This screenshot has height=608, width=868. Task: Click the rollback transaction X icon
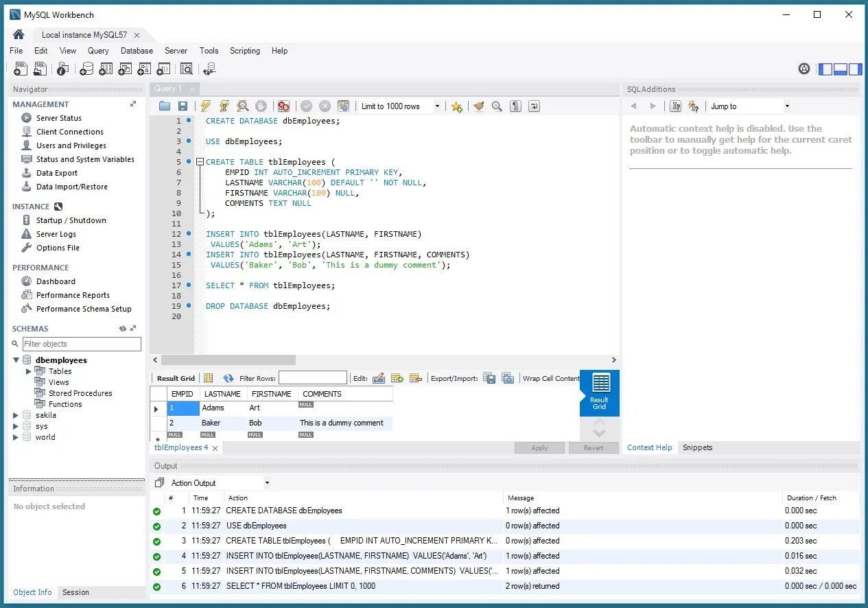(325, 106)
